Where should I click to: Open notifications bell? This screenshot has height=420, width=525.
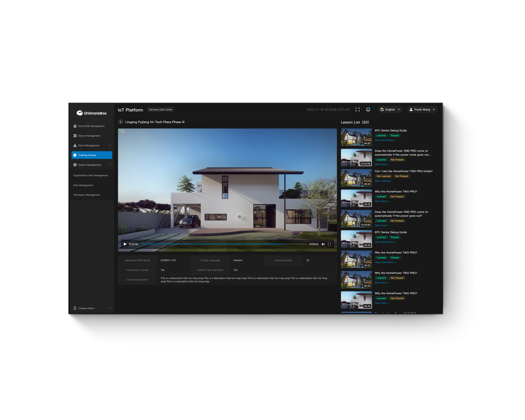pyautogui.click(x=368, y=110)
